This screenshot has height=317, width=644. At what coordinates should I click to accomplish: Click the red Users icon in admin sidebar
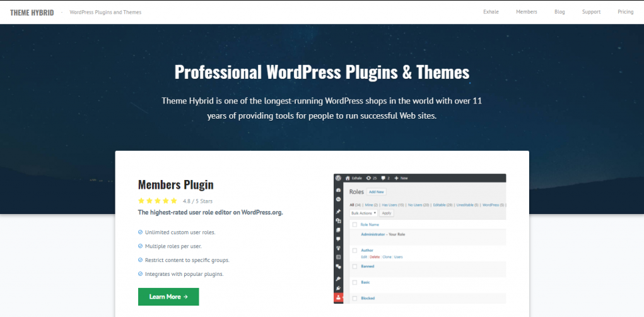click(x=339, y=297)
